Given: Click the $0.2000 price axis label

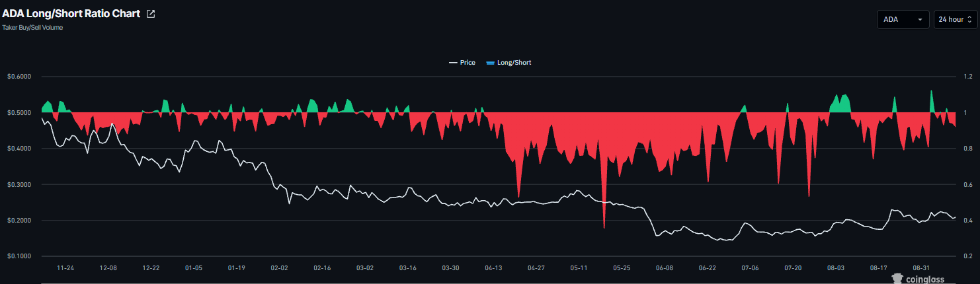Looking at the screenshot, I should (x=19, y=221).
